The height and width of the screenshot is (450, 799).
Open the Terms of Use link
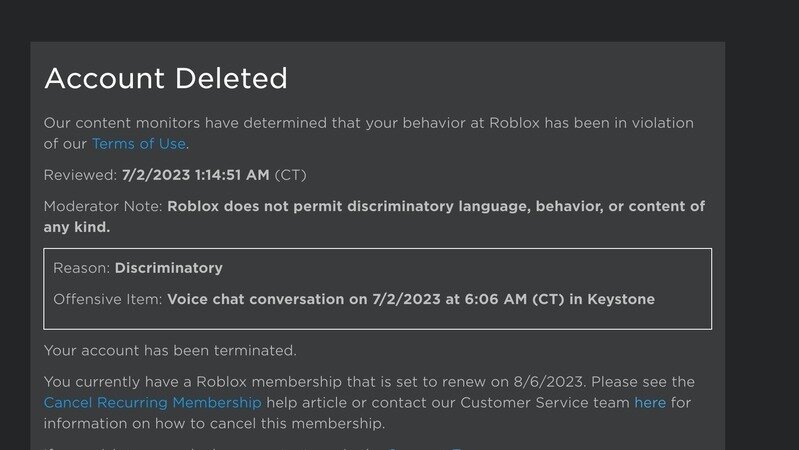tap(138, 144)
